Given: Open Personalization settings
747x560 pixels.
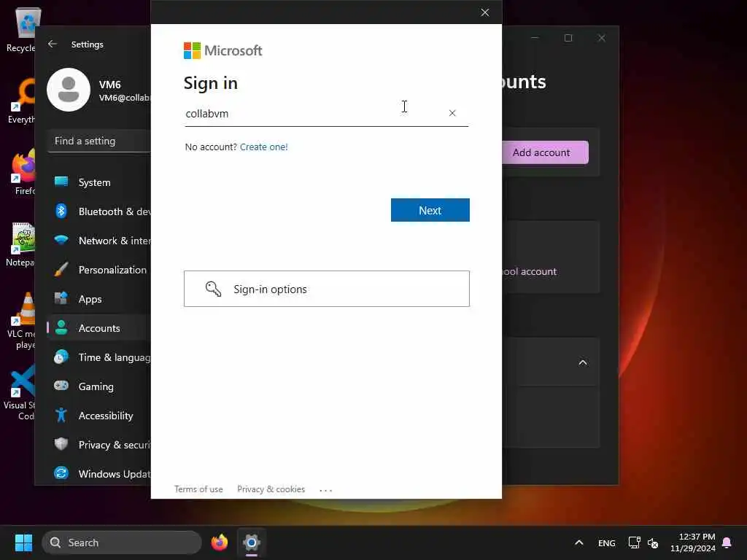Looking at the screenshot, I should pyautogui.click(x=98, y=270).
